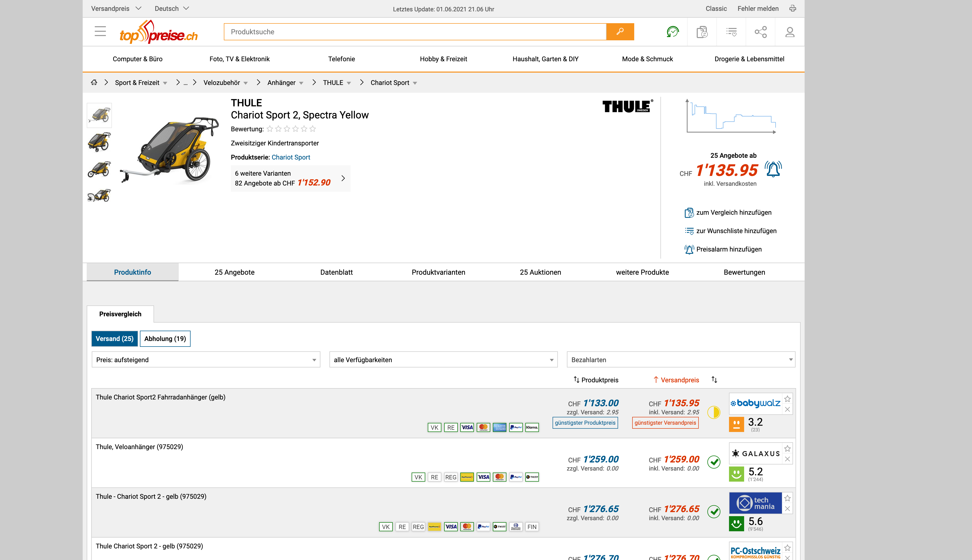This screenshot has height=560, width=972.
Task: Expand the 'alle Verfügbarkeiten' dropdown
Action: click(x=443, y=360)
